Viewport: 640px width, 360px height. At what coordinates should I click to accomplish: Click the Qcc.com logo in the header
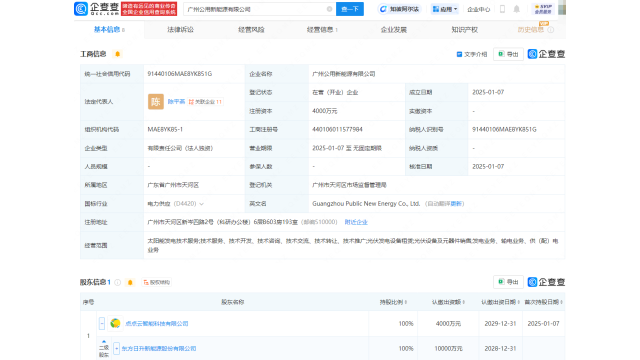pos(97,9)
